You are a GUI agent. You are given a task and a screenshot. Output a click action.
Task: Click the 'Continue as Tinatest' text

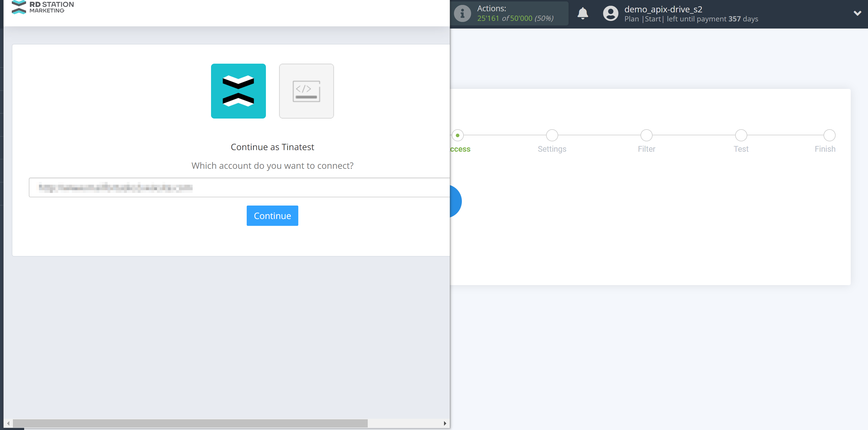(x=272, y=147)
